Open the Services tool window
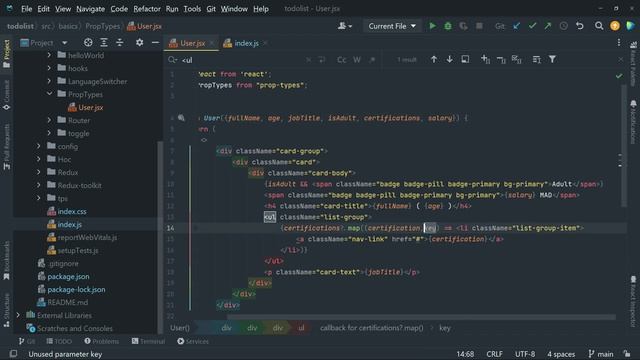The image size is (640, 360). click(x=193, y=341)
